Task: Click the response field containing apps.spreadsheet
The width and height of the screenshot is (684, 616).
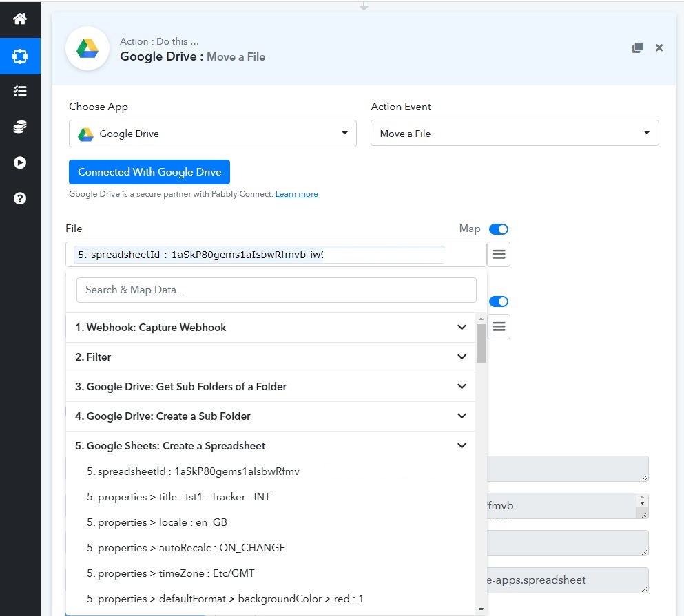Action: [x=568, y=580]
